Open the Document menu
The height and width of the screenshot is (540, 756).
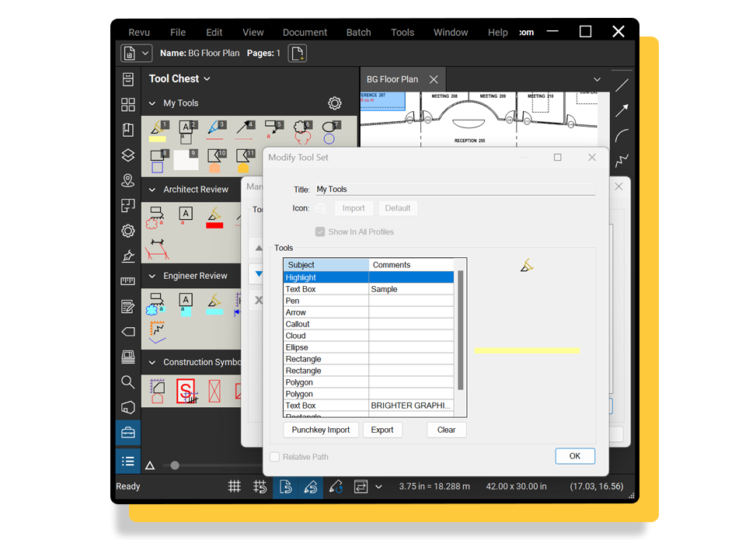pos(305,33)
